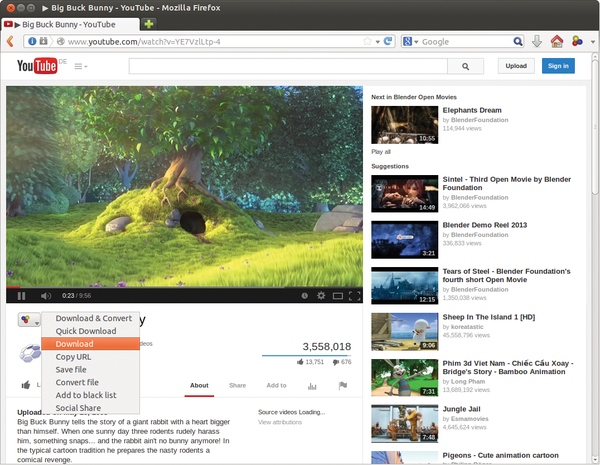Select the Big Buck Bunny browser tab
The image size is (600, 465).
[70, 24]
